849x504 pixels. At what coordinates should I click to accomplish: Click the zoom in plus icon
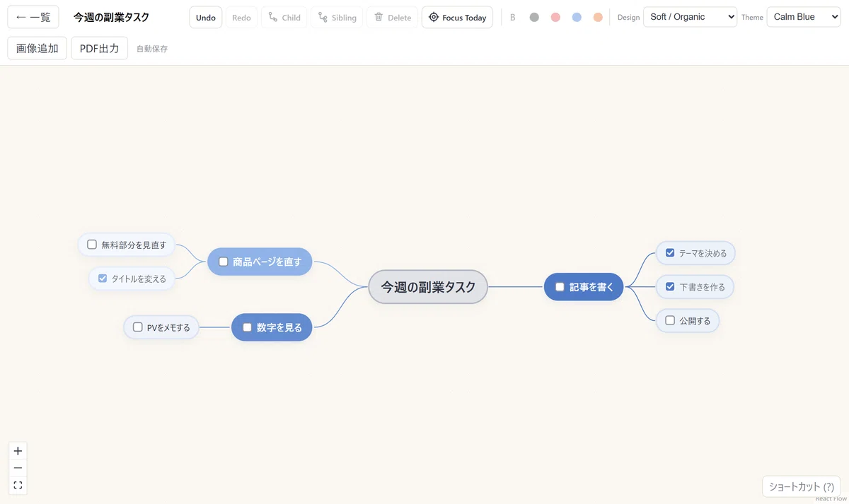[x=18, y=451]
